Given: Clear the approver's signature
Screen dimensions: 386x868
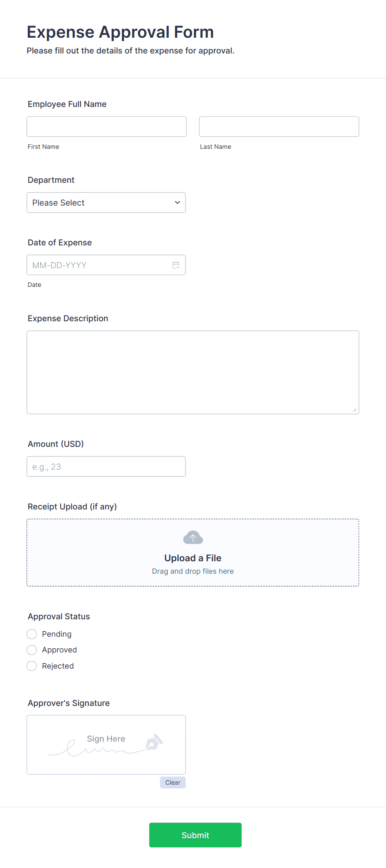Looking at the screenshot, I should click(172, 782).
